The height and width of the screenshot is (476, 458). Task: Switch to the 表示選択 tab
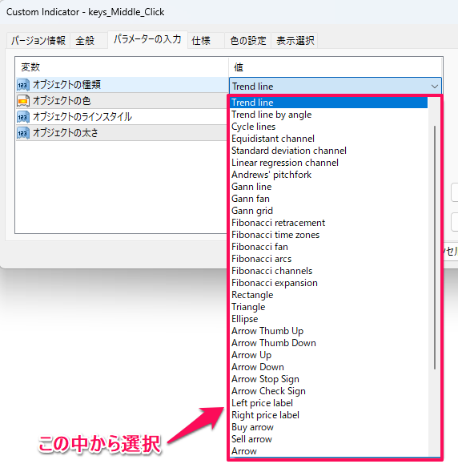pyautogui.click(x=295, y=40)
